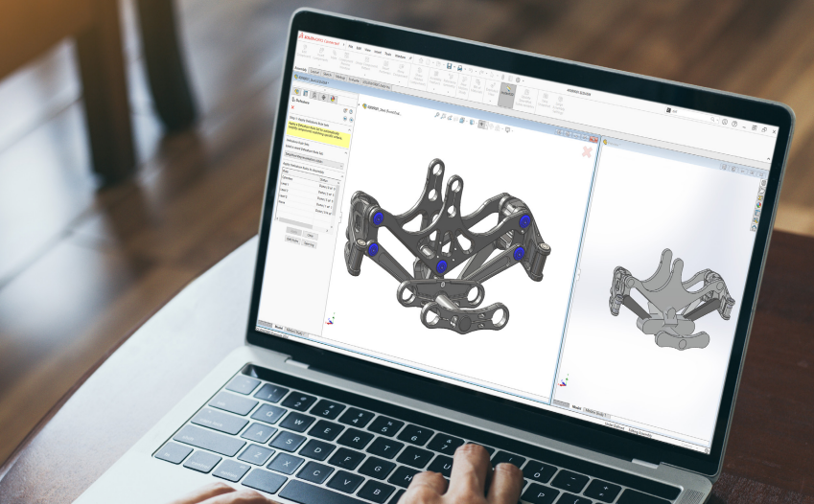Click the Assembly Features ribbon tool
This screenshot has height=504, width=814.
(x=435, y=79)
